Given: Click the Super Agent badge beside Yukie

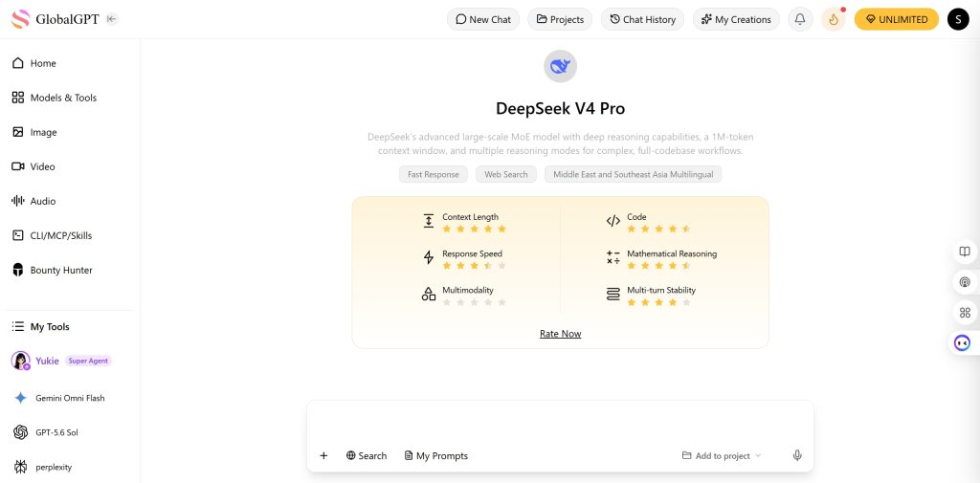Looking at the screenshot, I should click(x=88, y=361).
